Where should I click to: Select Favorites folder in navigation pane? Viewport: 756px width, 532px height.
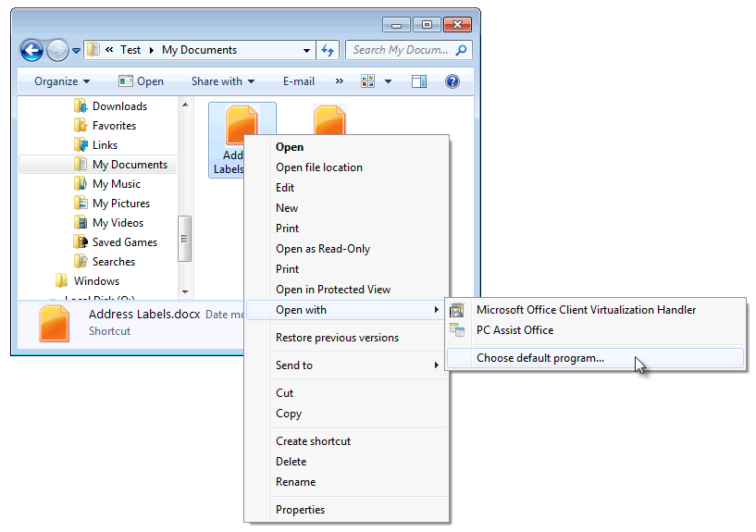pos(114,125)
